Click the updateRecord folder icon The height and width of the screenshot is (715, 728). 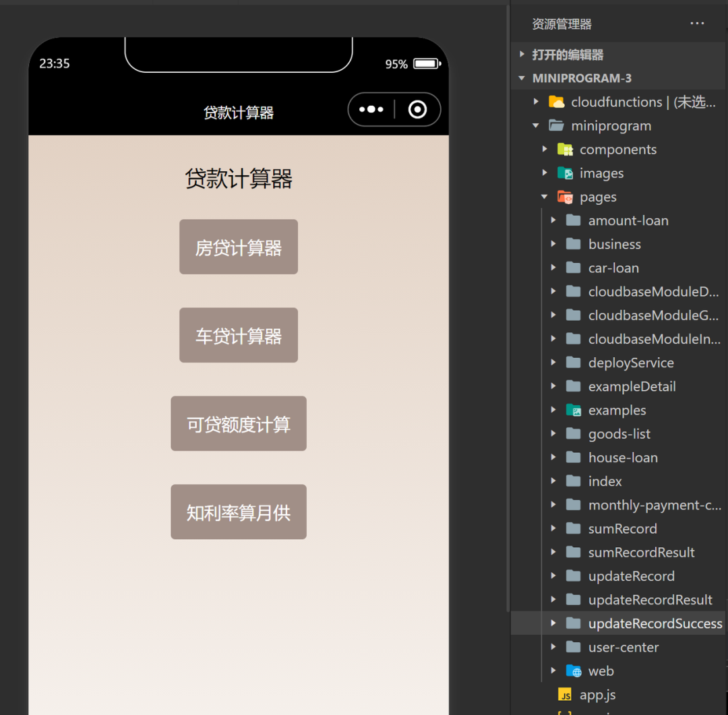[574, 576]
